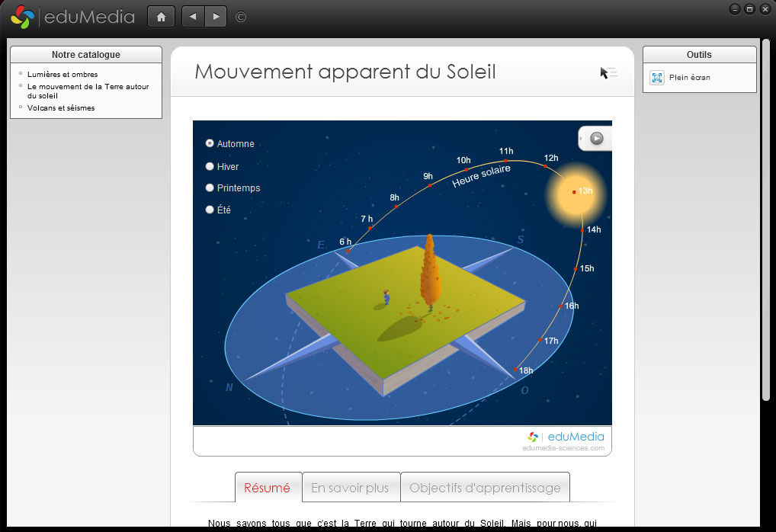Viewport: 776px width, 532px height.
Task: Switch to the En savoir plus tab
Action: (350, 488)
